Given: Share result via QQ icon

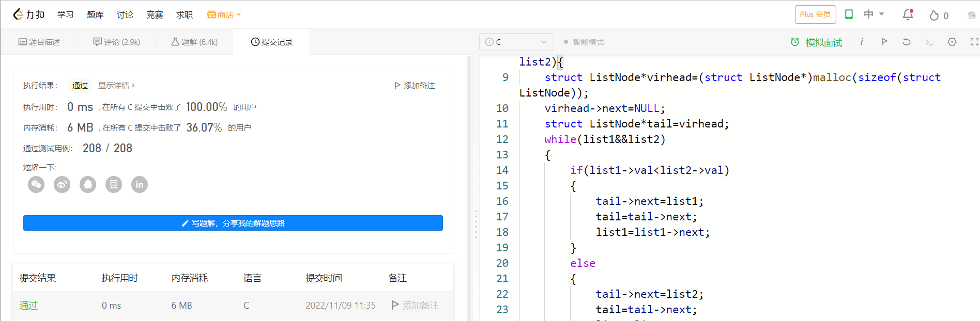Looking at the screenshot, I should (88, 184).
